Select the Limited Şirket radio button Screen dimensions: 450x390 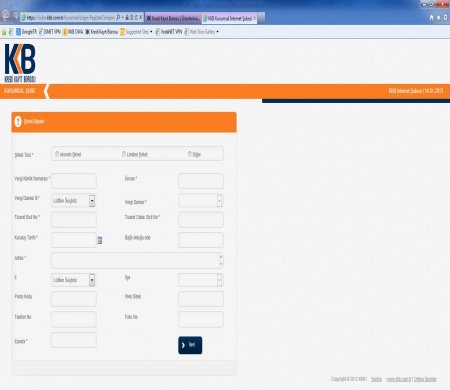124,154
